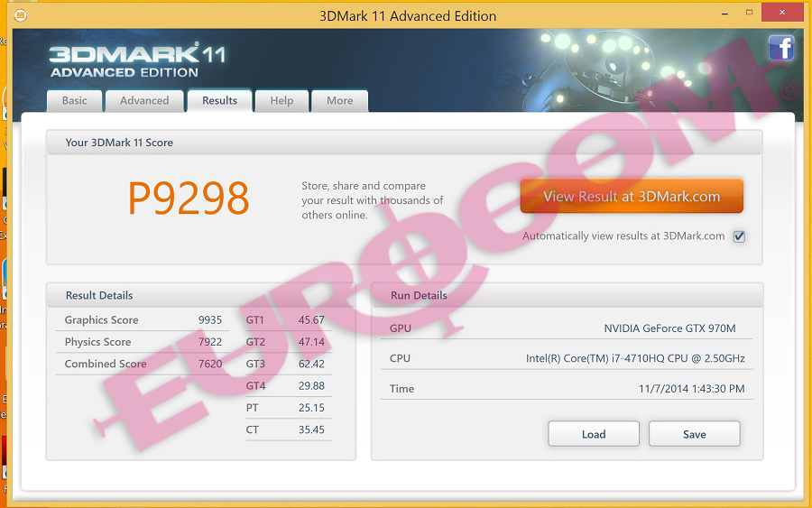
Task: Click the Load button
Action: (x=593, y=434)
